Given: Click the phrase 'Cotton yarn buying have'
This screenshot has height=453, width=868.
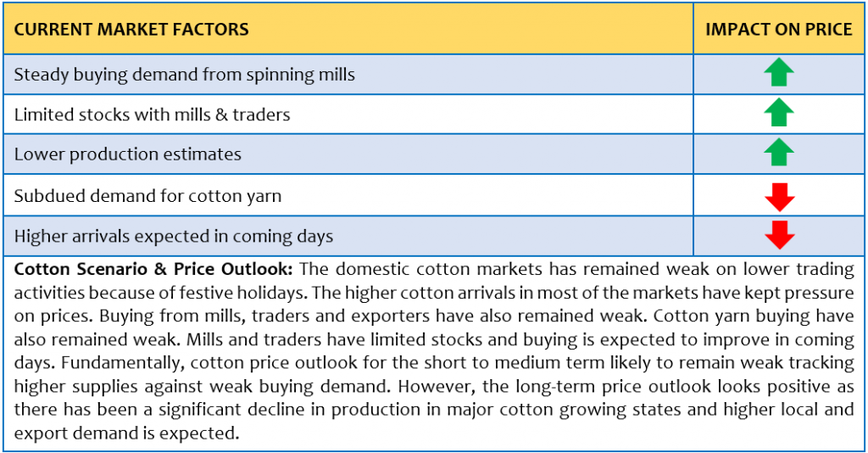Looking at the screenshot, I should pos(754,316).
